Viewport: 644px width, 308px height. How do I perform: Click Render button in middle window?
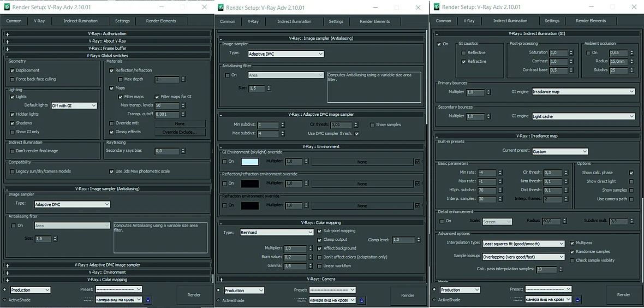pyautogui.click(x=408, y=295)
